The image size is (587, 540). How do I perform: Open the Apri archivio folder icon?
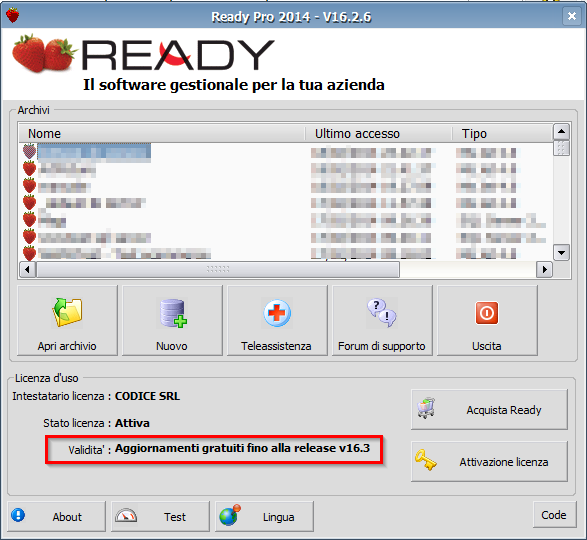click(67, 312)
